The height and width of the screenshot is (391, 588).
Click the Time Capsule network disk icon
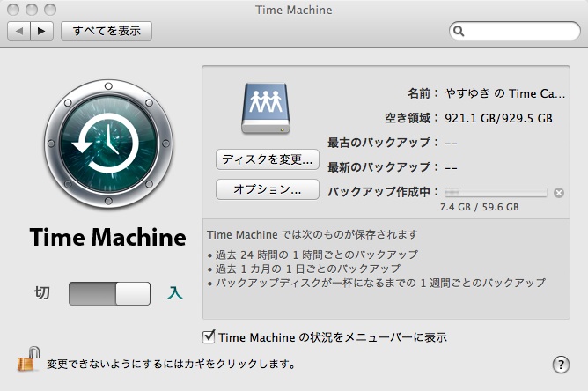point(266,108)
